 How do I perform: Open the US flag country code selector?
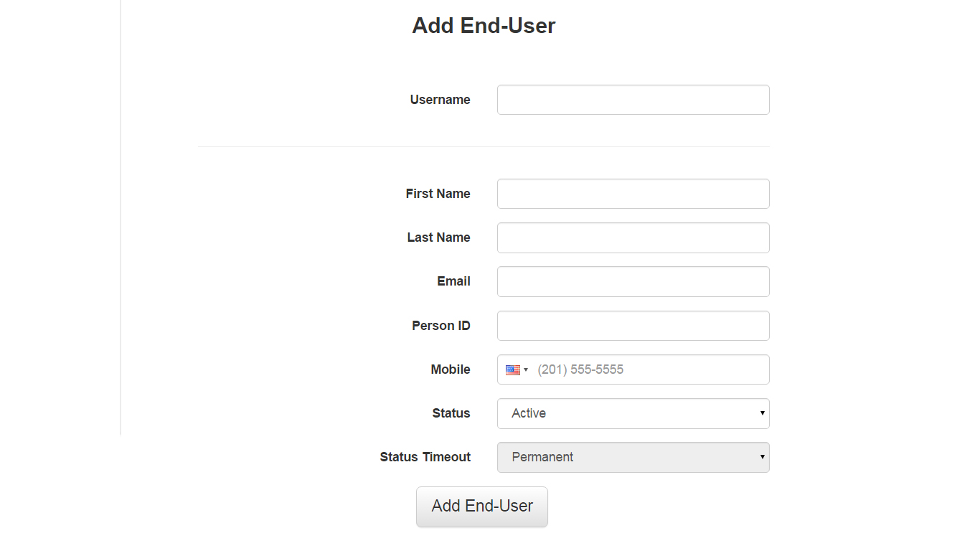(517, 370)
